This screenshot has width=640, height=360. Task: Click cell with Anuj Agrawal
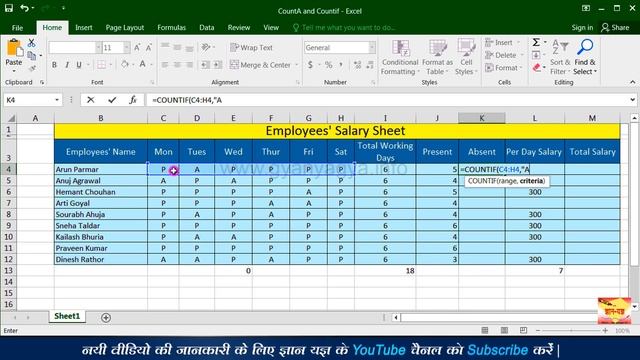click(x=101, y=180)
